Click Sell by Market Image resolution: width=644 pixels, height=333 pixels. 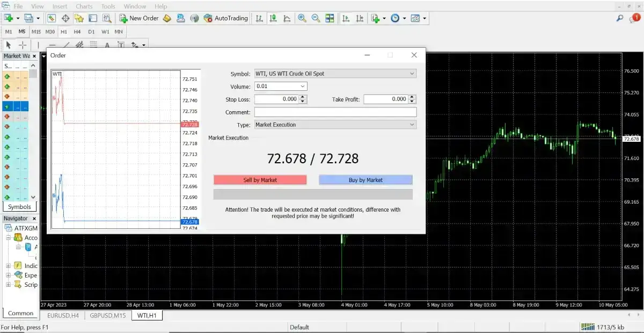260,179
